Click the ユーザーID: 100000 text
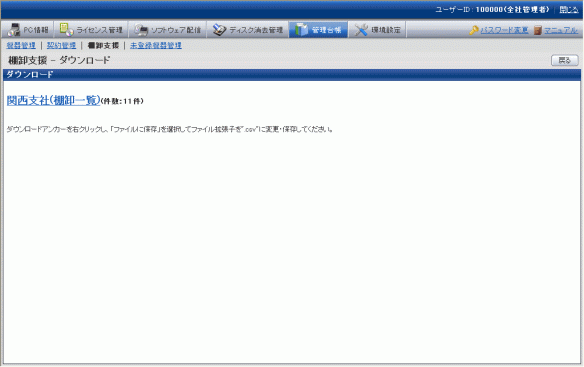This screenshot has width=584, height=367. [492, 10]
